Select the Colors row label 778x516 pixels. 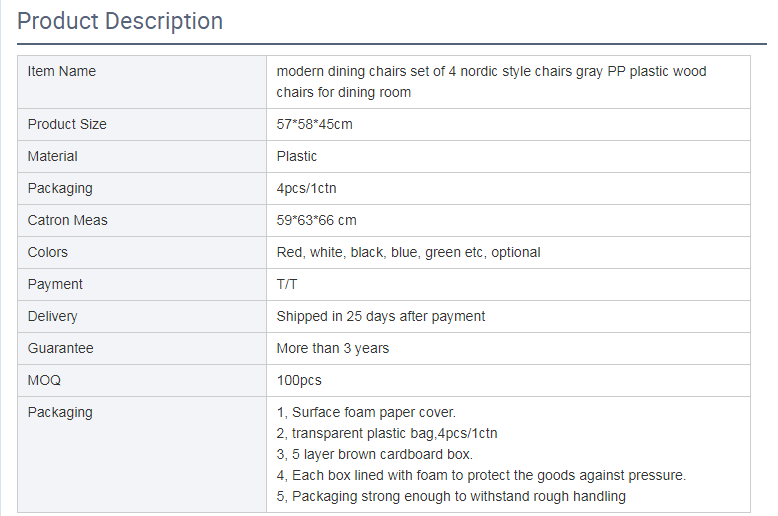(x=48, y=252)
